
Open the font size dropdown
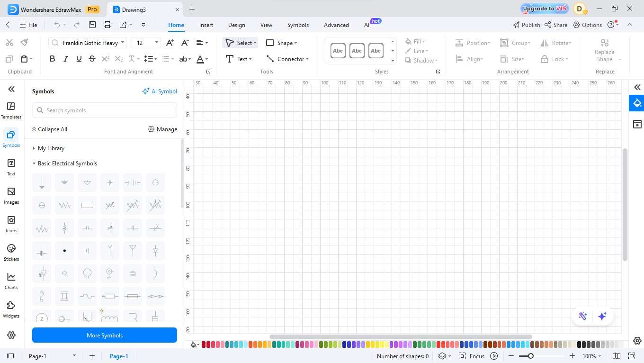click(x=157, y=43)
